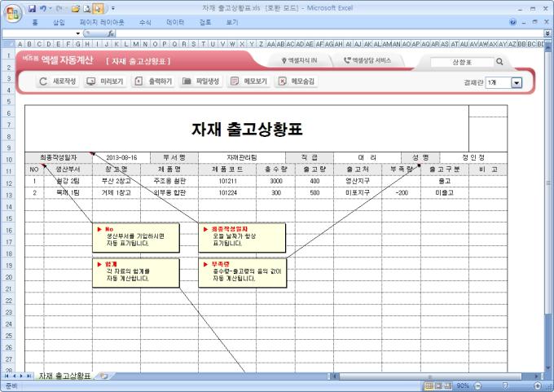
Task: Select the 출수량 cell 3000
Action: click(276, 181)
